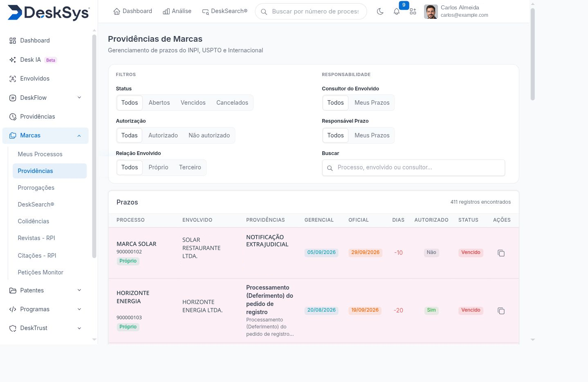The image size is (588, 382).
Task: Open DeskSearch in top navigation
Action: 225,11
